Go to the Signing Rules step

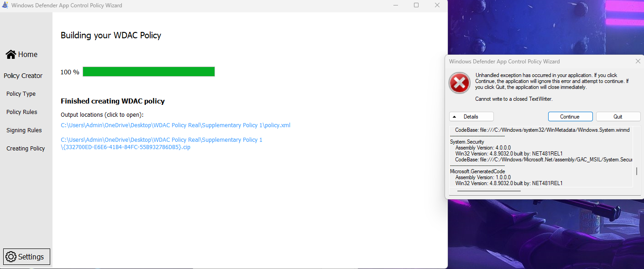24,130
